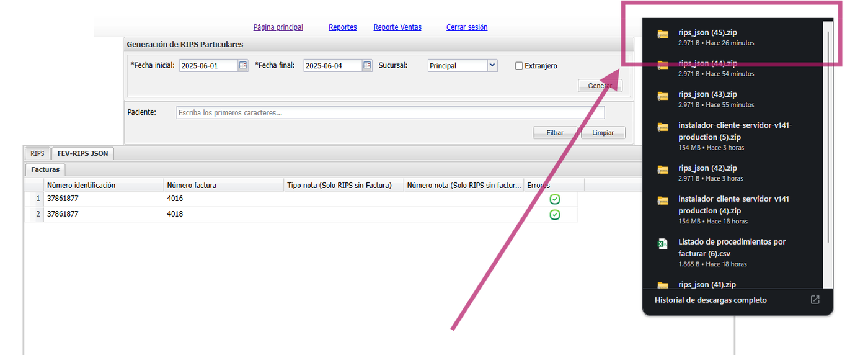Click the folder icon of rips_json (42).zip
The width and height of the screenshot is (868, 355).
coord(663,169)
